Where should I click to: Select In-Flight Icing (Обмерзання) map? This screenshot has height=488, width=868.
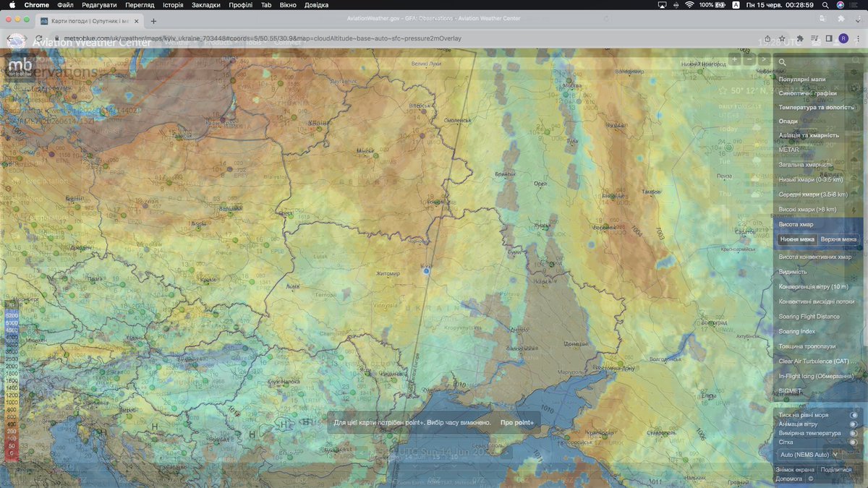[816, 376]
